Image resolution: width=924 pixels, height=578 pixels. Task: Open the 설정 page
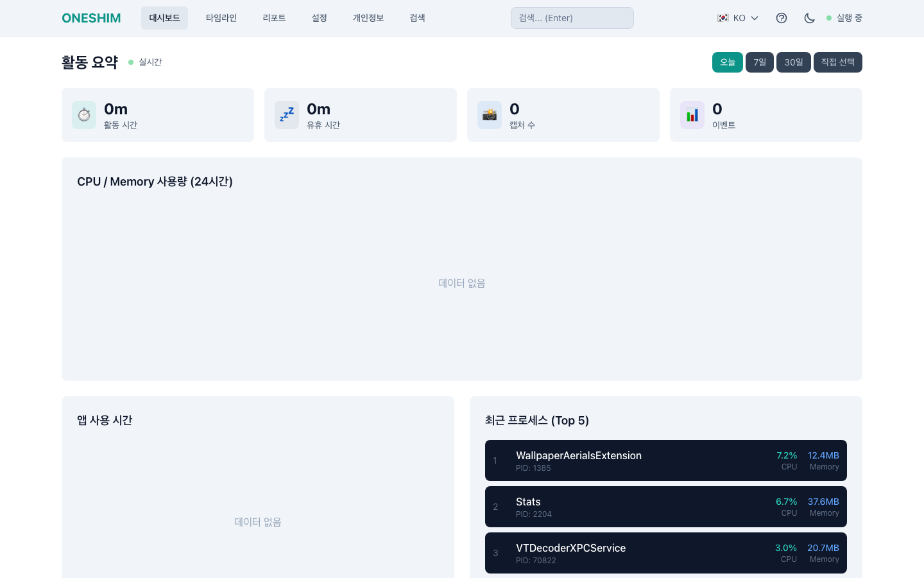tap(319, 18)
